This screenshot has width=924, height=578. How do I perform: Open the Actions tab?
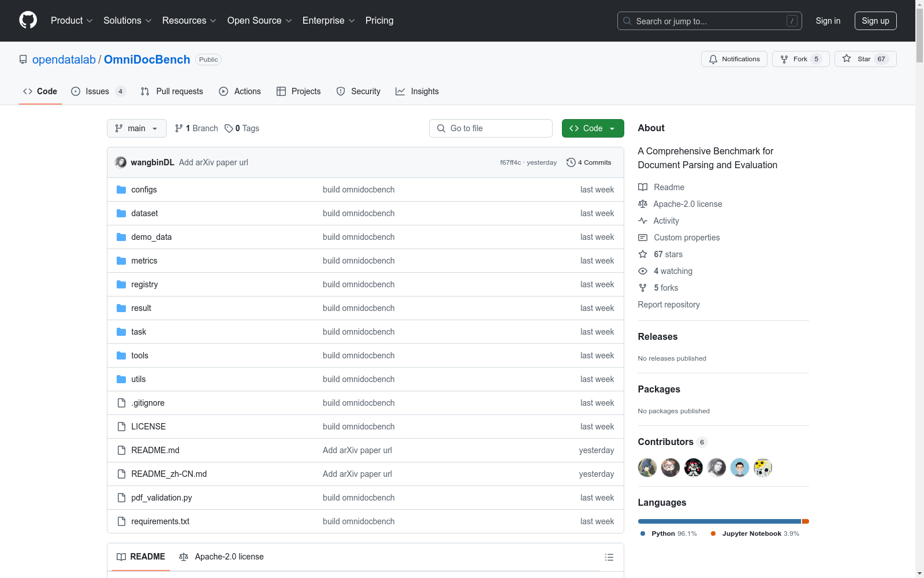(x=240, y=91)
